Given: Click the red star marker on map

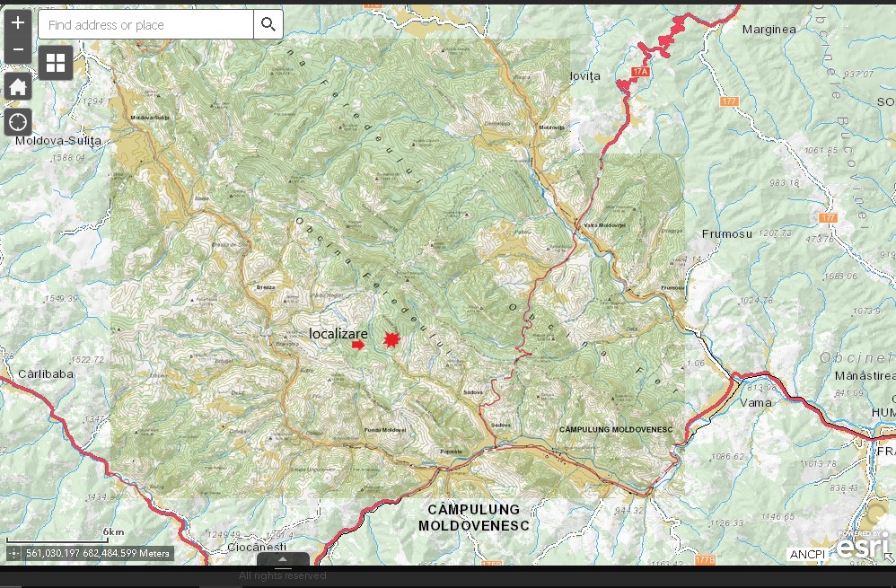Looking at the screenshot, I should (391, 339).
